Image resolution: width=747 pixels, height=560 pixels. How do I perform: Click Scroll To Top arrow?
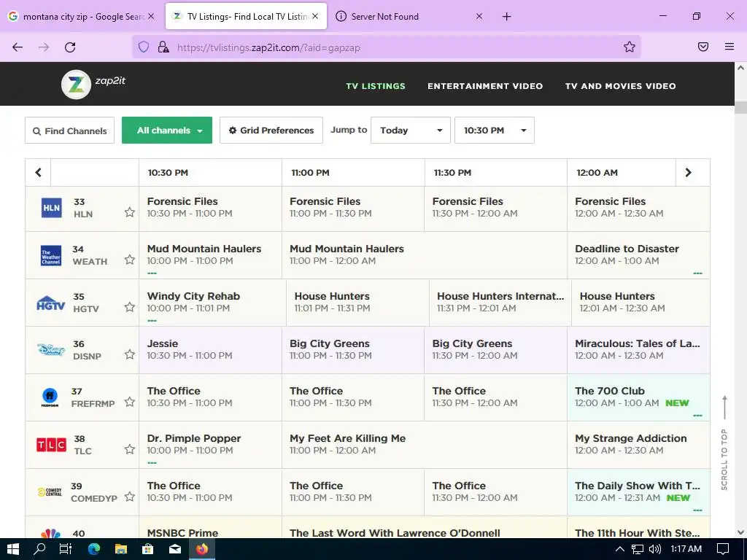724,407
